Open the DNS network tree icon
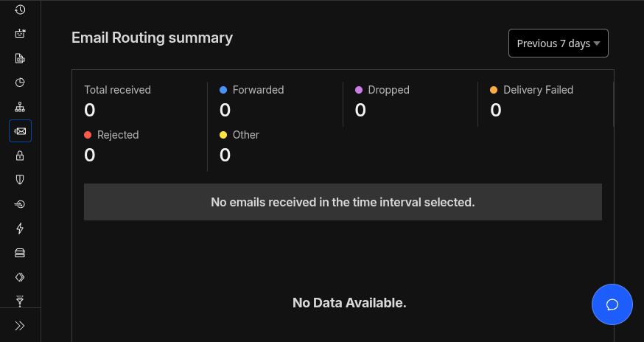The height and width of the screenshot is (342, 644). click(x=20, y=108)
